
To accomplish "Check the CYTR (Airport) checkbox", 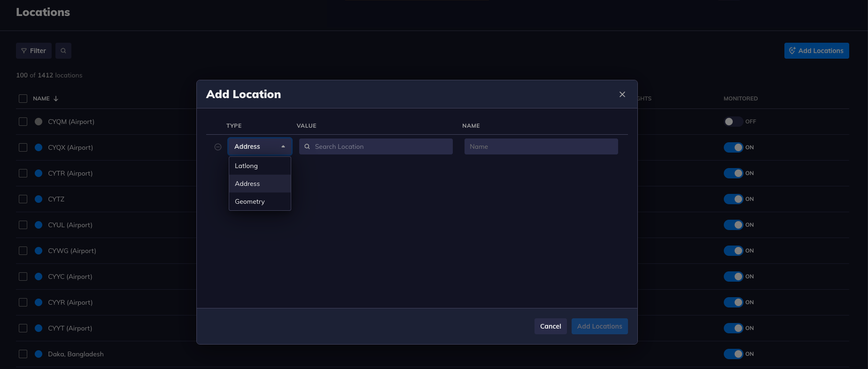I will pos(23,173).
